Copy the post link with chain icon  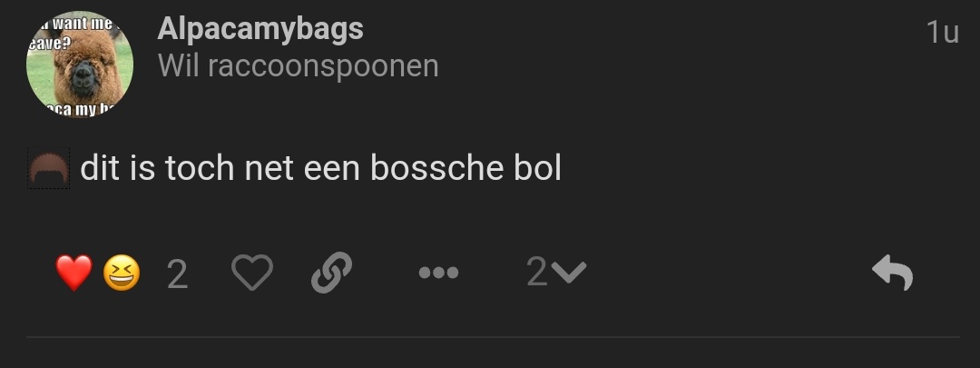(x=331, y=273)
